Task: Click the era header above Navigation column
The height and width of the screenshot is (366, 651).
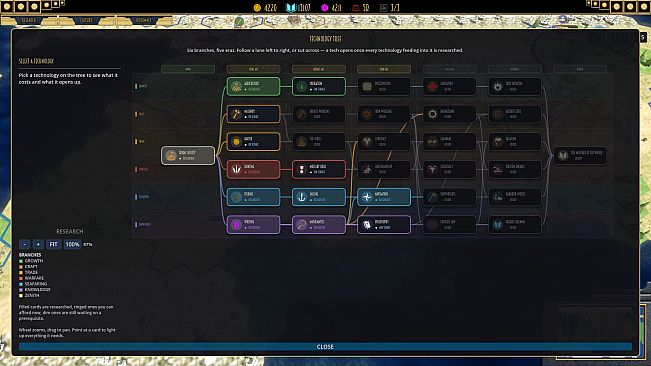Action: point(384,69)
